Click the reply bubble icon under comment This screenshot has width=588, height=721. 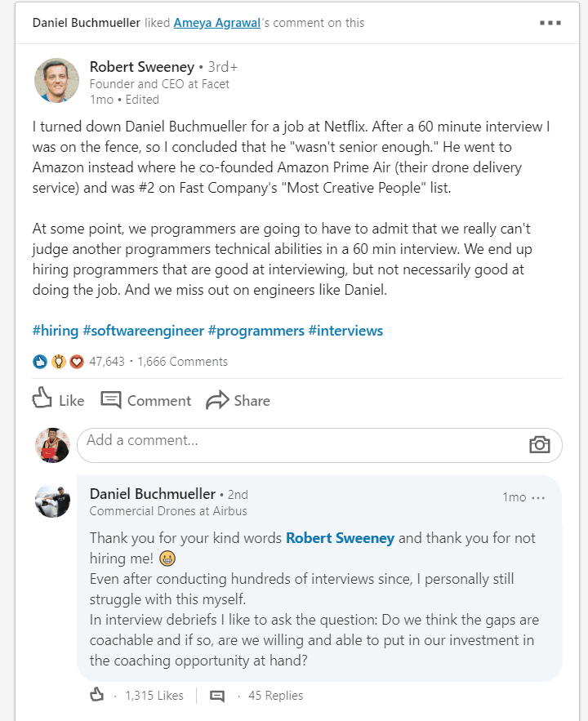click(x=217, y=696)
